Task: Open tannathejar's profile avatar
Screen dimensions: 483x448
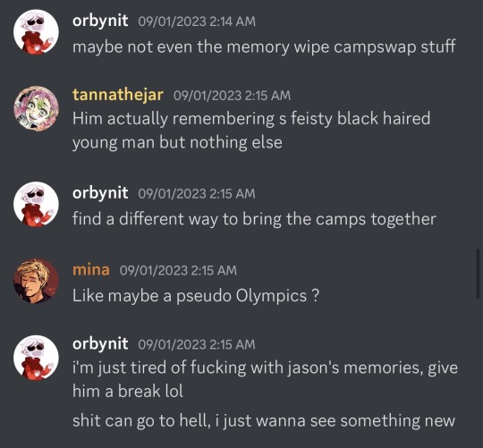Action: [x=36, y=108]
